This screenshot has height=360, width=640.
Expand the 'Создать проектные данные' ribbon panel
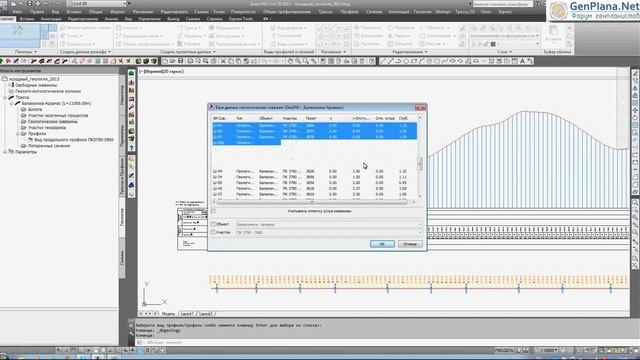tap(188, 52)
